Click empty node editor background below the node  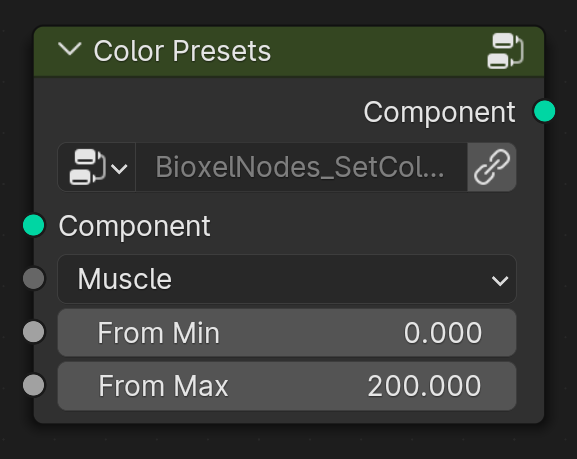pos(287,442)
